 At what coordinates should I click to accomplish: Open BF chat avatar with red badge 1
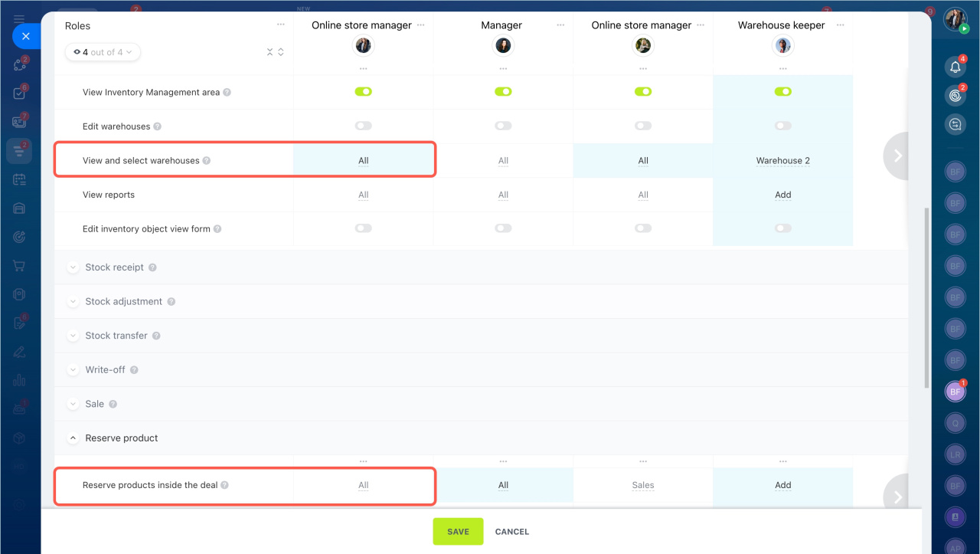tap(955, 391)
